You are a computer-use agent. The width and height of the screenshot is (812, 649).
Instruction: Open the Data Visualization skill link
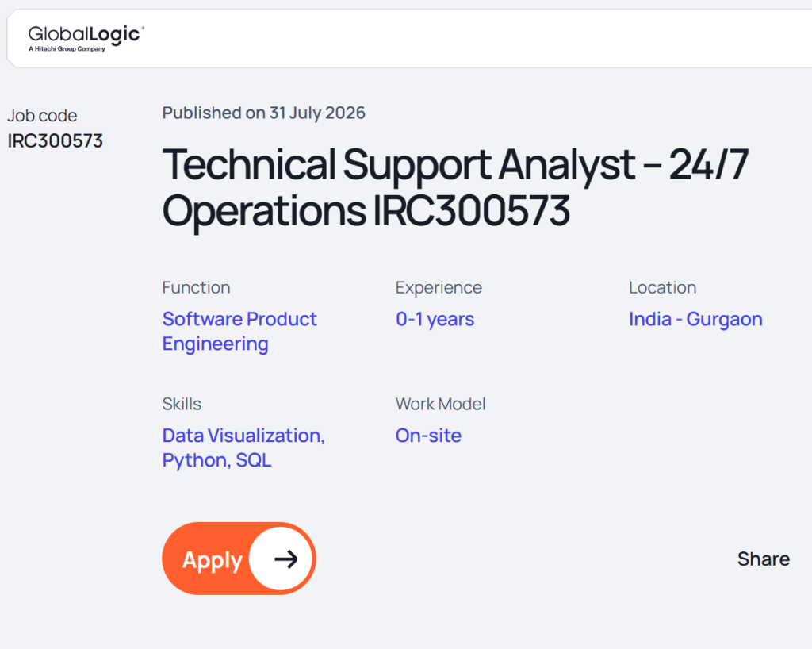[x=243, y=436]
